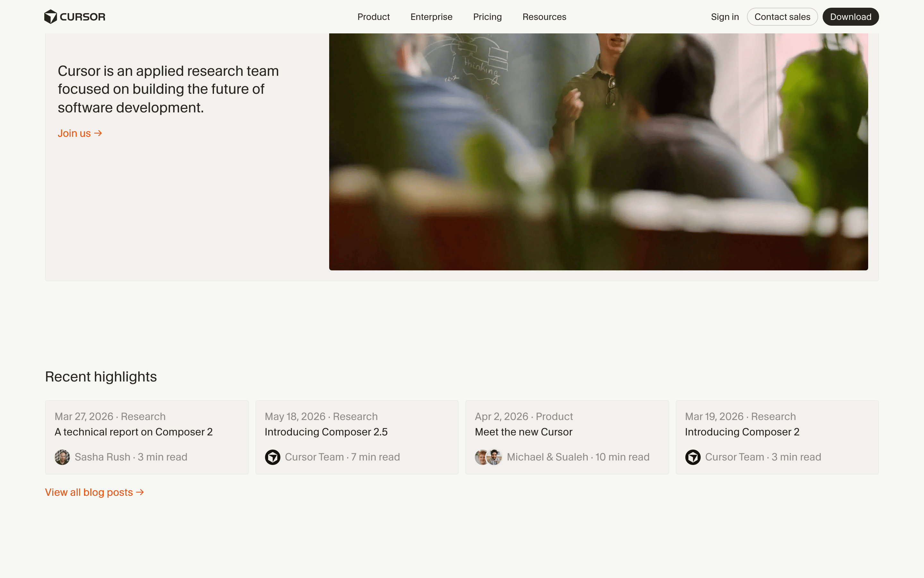Open the Enterprise nav item
The height and width of the screenshot is (578, 924).
[x=431, y=17]
